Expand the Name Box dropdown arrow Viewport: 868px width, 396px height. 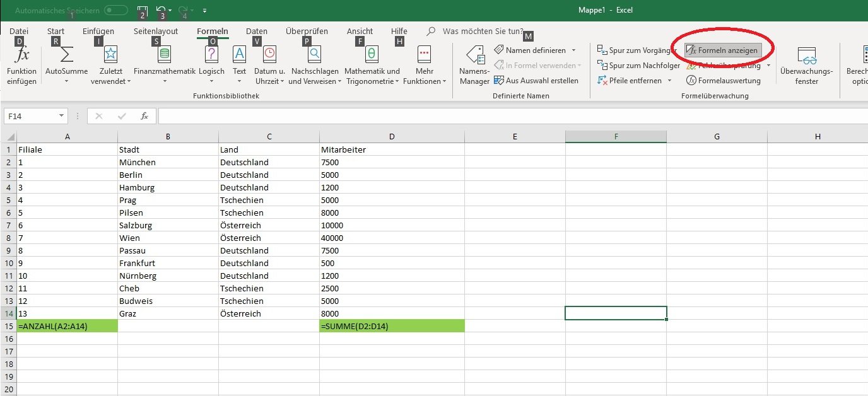pos(61,116)
